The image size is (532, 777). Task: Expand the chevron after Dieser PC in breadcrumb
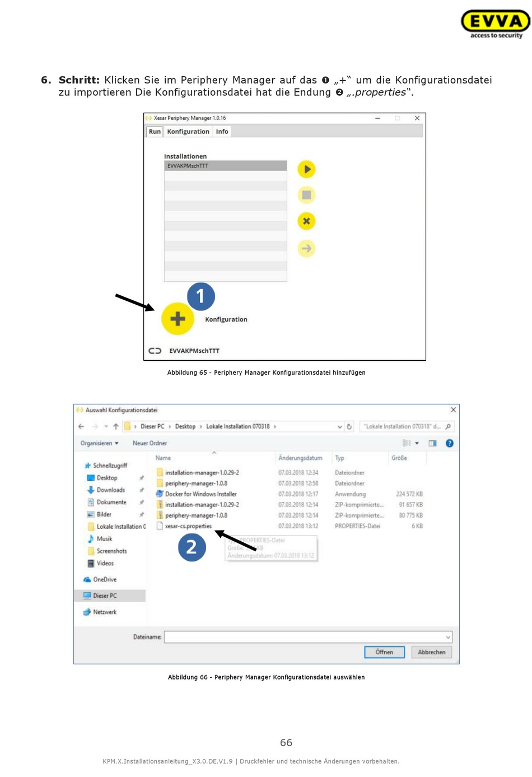pyautogui.click(x=170, y=427)
